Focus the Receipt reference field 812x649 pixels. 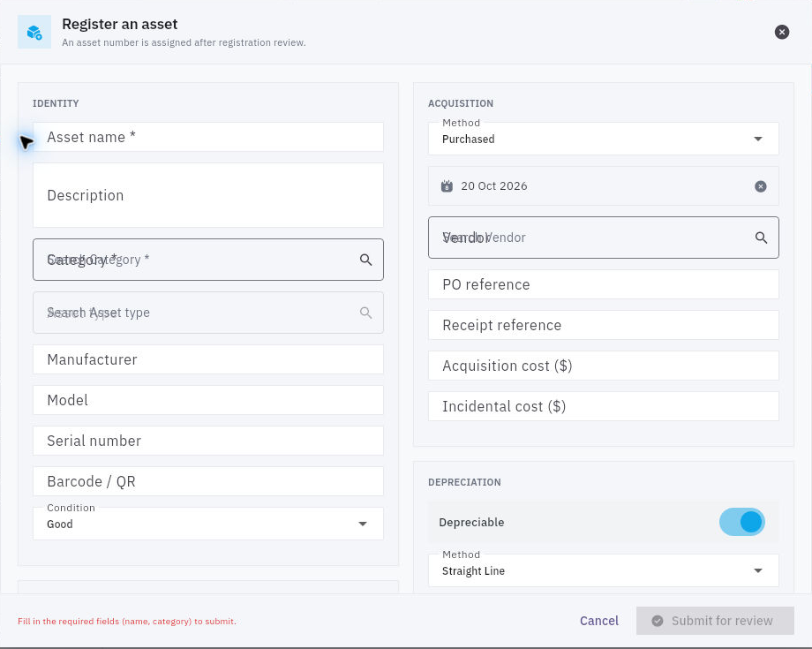604,325
